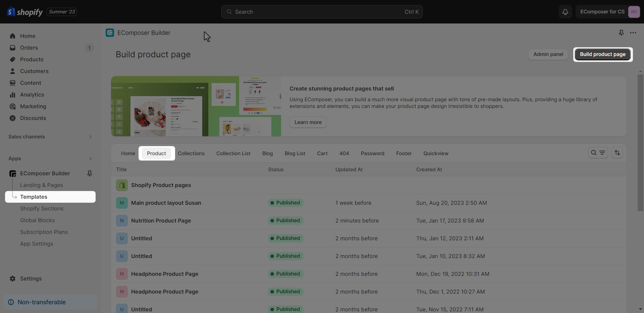Click the Created At column header
Image resolution: width=644 pixels, height=313 pixels.
(x=429, y=170)
